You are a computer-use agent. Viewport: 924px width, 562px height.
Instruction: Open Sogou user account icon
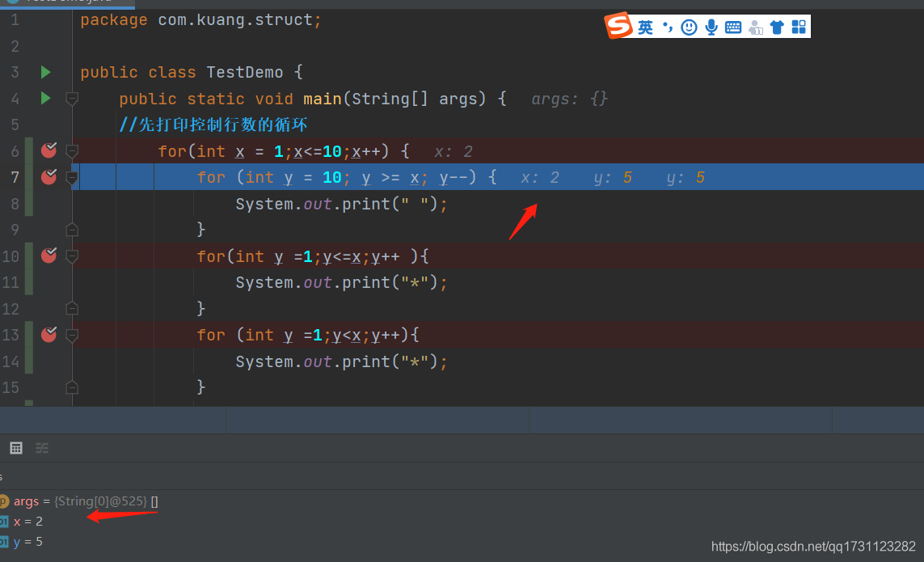coord(756,27)
